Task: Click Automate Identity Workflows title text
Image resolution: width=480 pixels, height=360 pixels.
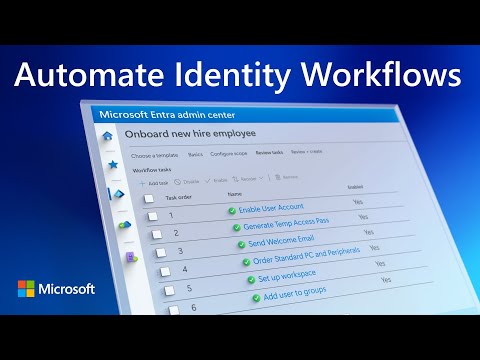Action: tap(238, 75)
